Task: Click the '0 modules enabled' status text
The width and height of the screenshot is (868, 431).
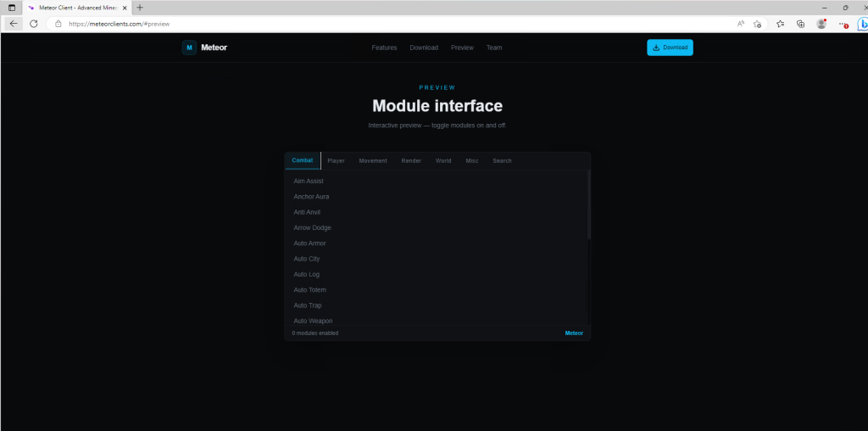Action: 315,333
